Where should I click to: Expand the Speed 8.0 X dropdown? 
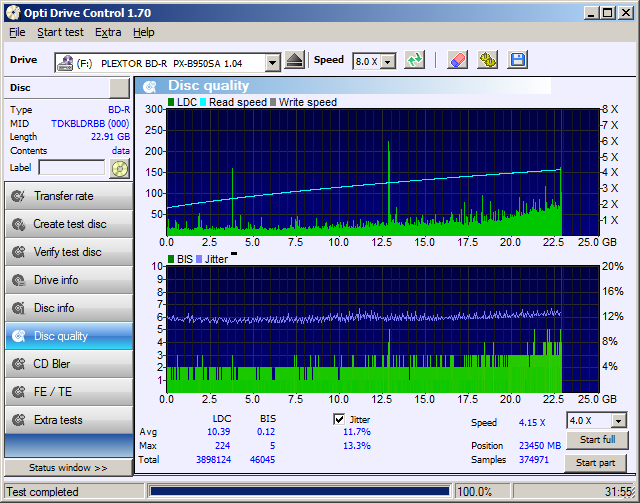tap(388, 62)
